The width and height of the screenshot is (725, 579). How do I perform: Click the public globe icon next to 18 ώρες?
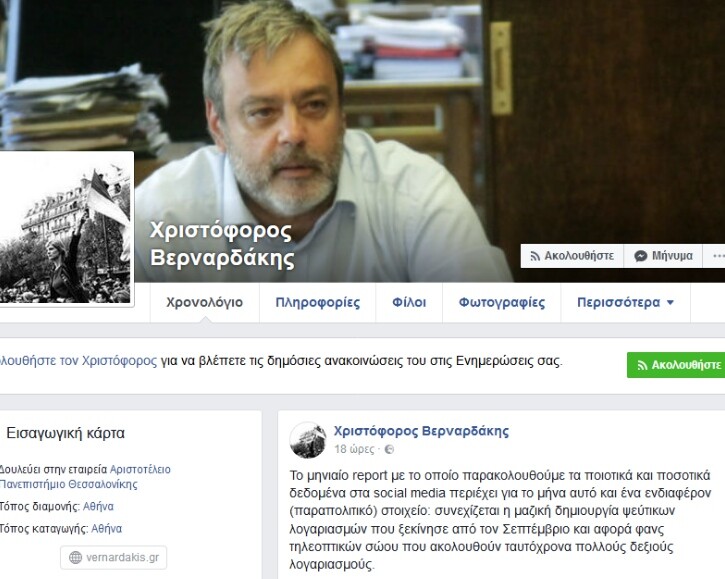[x=389, y=449]
